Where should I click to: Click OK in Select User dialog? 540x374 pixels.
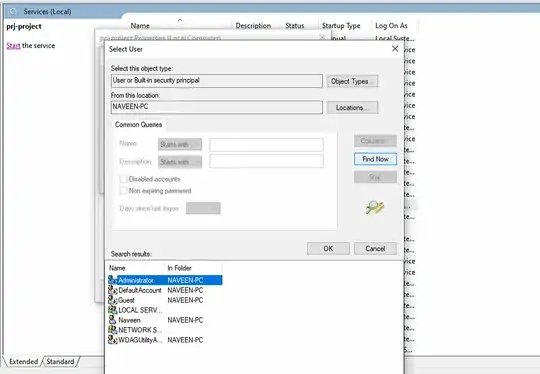pyautogui.click(x=328, y=249)
